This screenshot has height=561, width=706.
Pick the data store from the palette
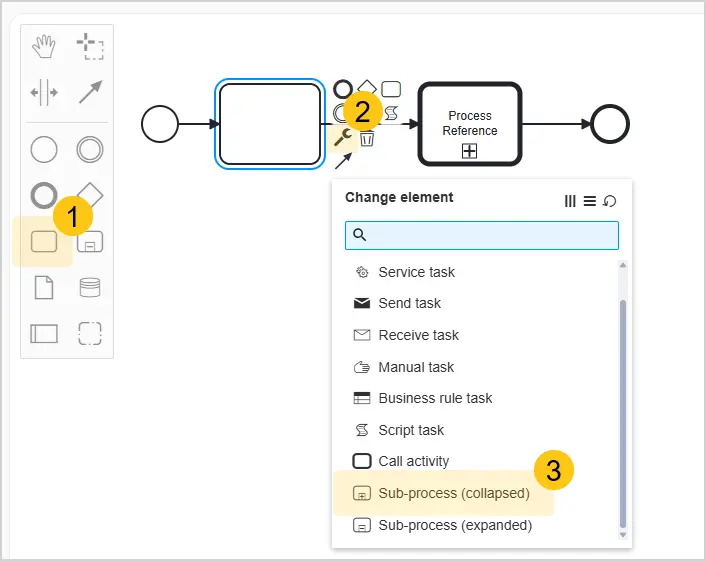(x=90, y=287)
